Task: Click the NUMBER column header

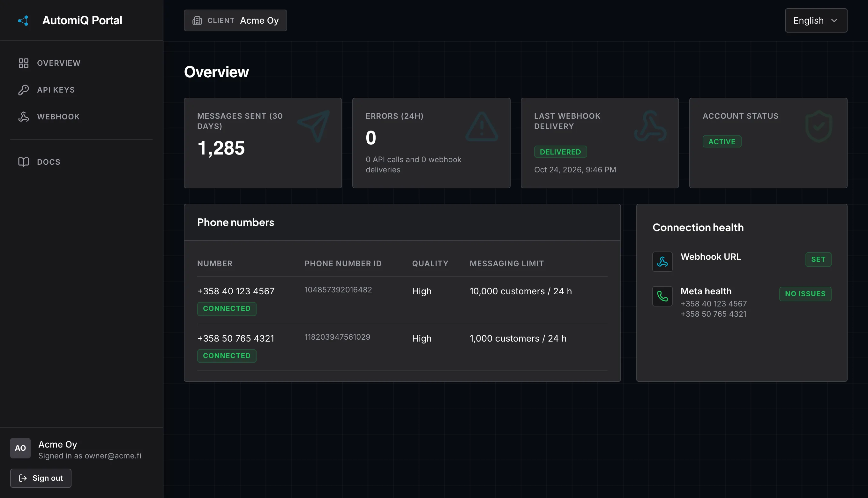Action: tap(215, 263)
